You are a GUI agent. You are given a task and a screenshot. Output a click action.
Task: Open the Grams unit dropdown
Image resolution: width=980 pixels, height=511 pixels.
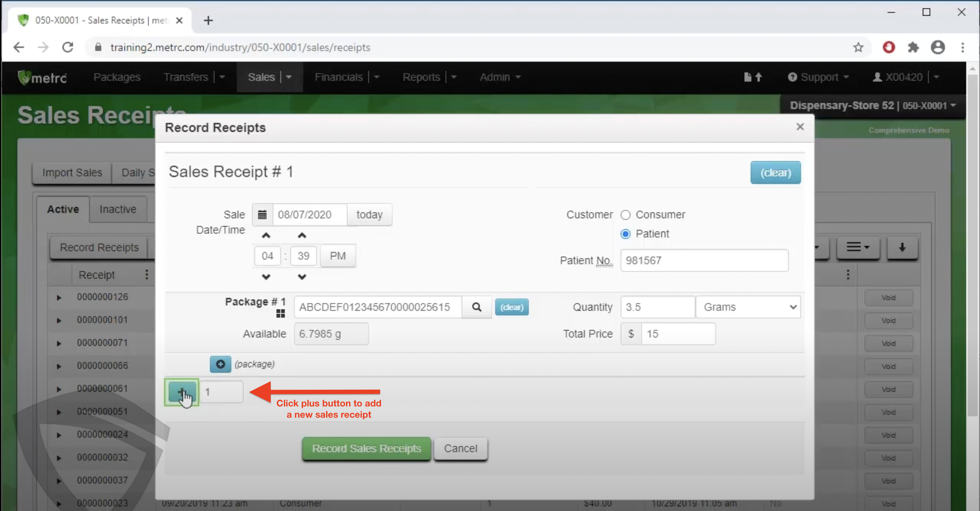click(748, 307)
